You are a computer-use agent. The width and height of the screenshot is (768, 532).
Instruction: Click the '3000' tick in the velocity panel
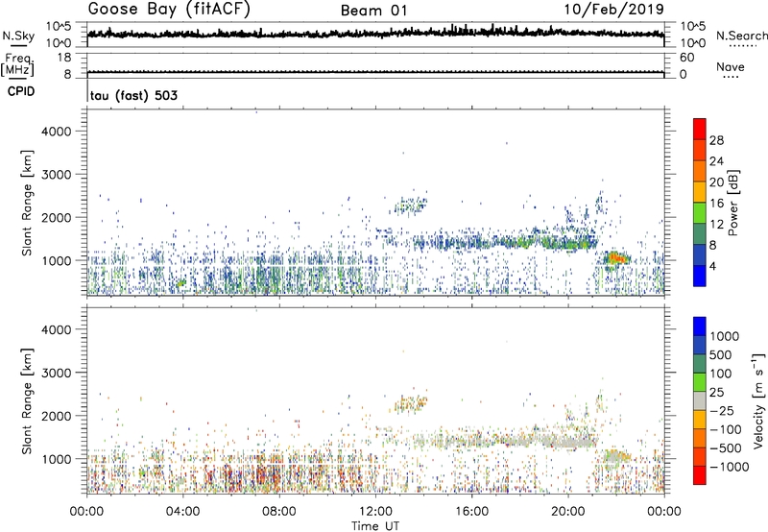(x=56, y=373)
